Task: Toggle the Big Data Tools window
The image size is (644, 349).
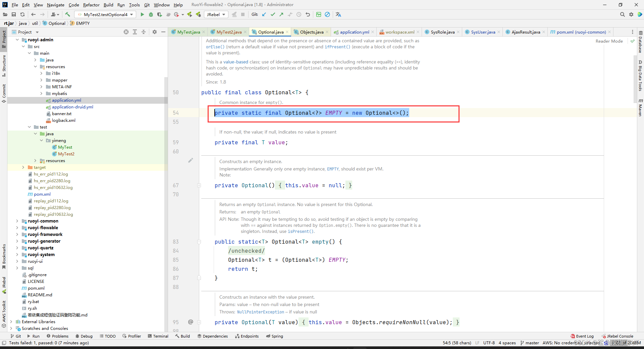Action: point(640,76)
